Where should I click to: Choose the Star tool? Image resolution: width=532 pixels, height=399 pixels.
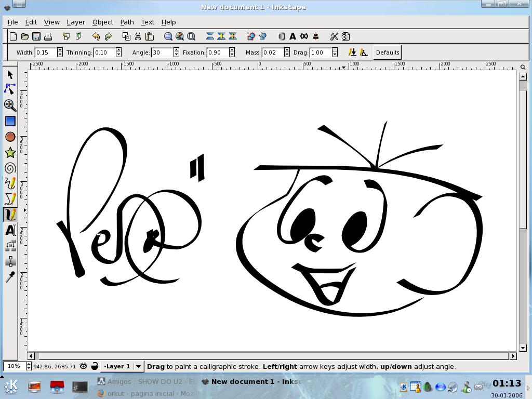tap(10, 153)
